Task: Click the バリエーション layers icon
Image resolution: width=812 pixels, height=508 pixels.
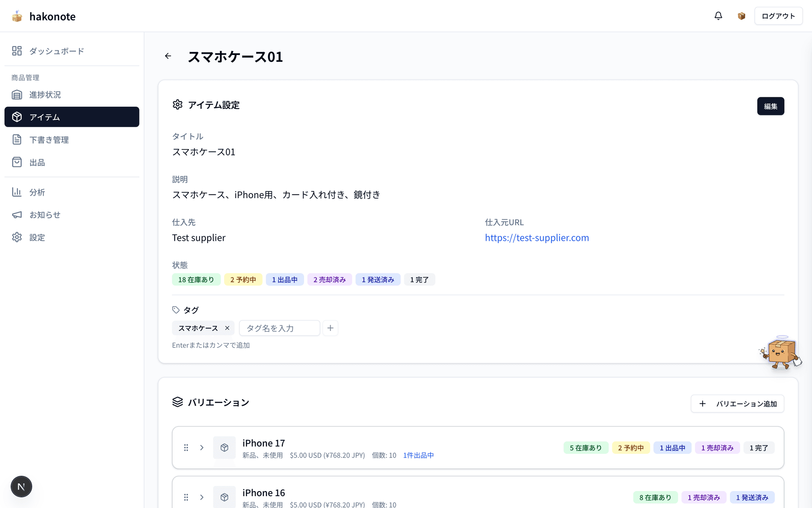Action: (178, 402)
